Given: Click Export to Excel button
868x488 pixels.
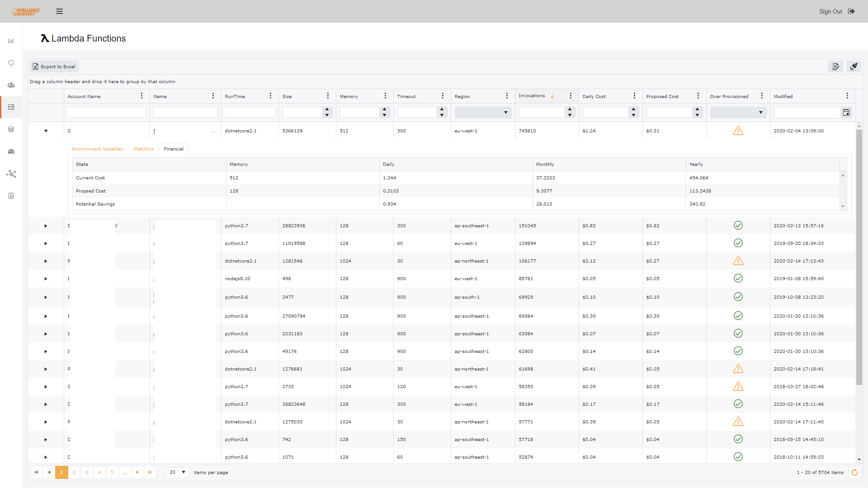Looking at the screenshot, I should click(x=54, y=66).
